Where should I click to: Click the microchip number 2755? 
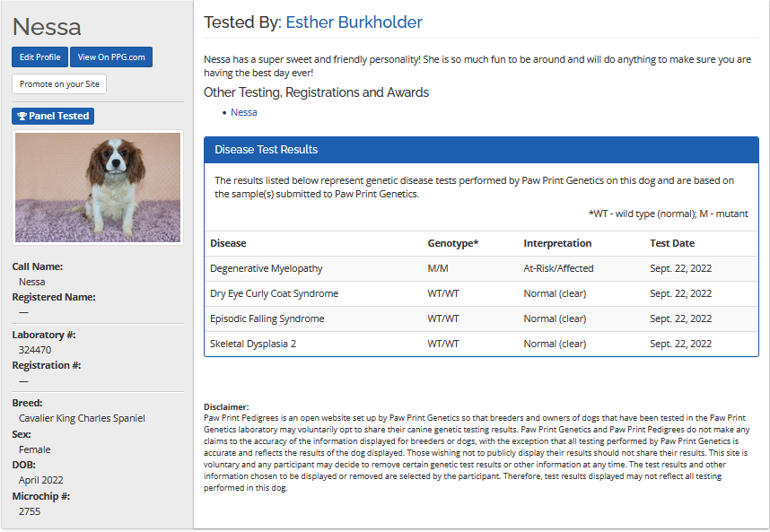click(x=30, y=511)
